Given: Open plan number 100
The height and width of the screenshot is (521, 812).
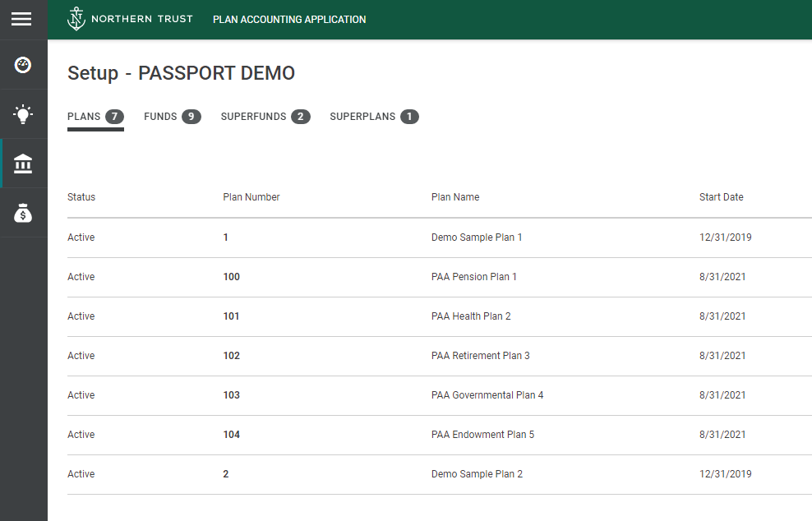Looking at the screenshot, I should [232, 277].
